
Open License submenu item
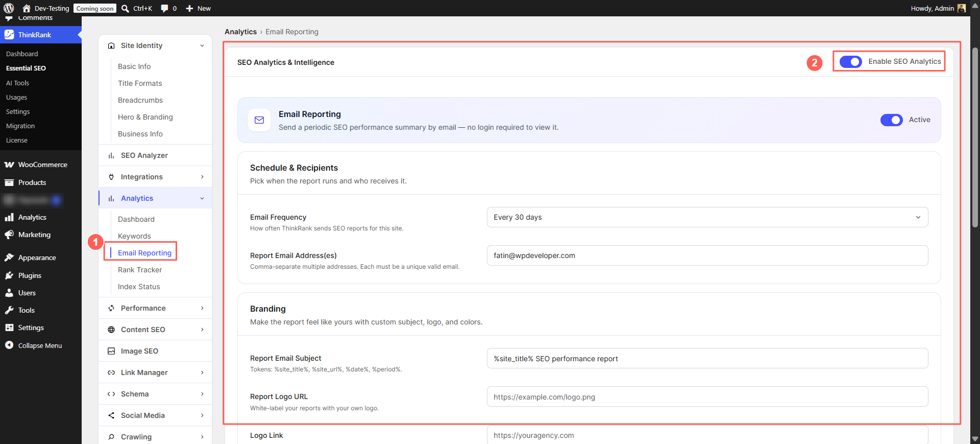17,140
